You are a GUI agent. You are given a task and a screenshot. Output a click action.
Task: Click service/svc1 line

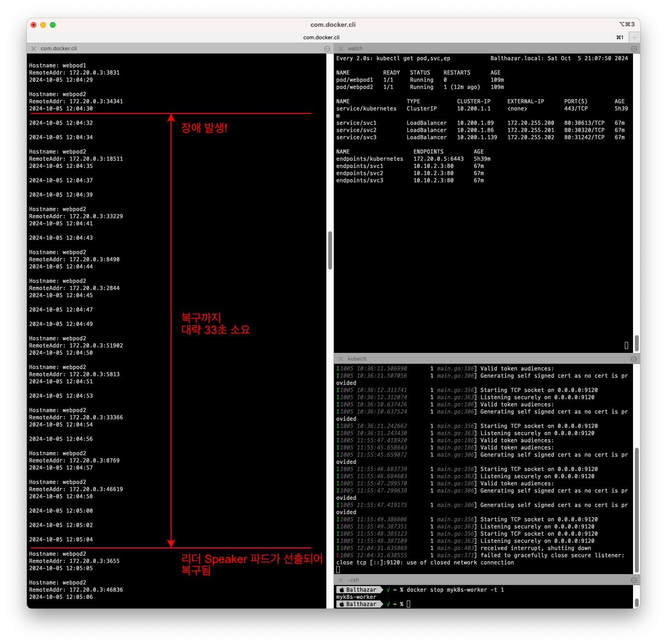481,123
